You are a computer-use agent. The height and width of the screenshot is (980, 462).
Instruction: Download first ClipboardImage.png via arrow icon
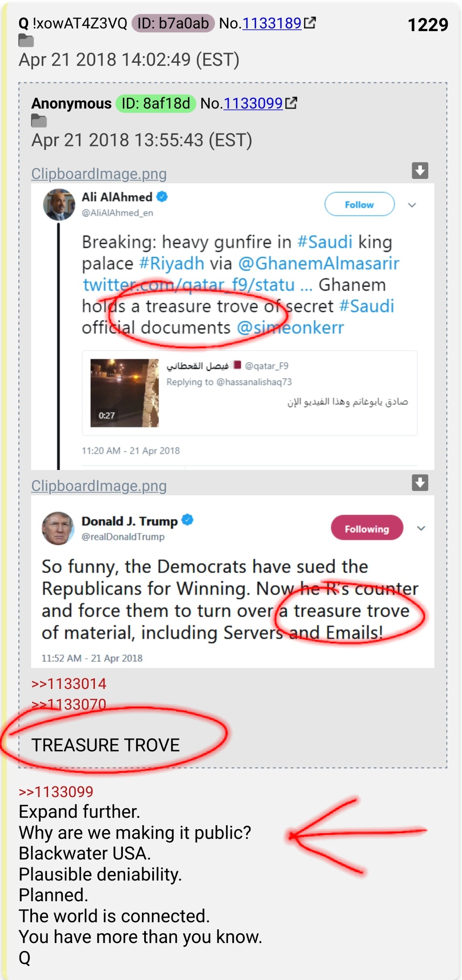pyautogui.click(x=420, y=170)
